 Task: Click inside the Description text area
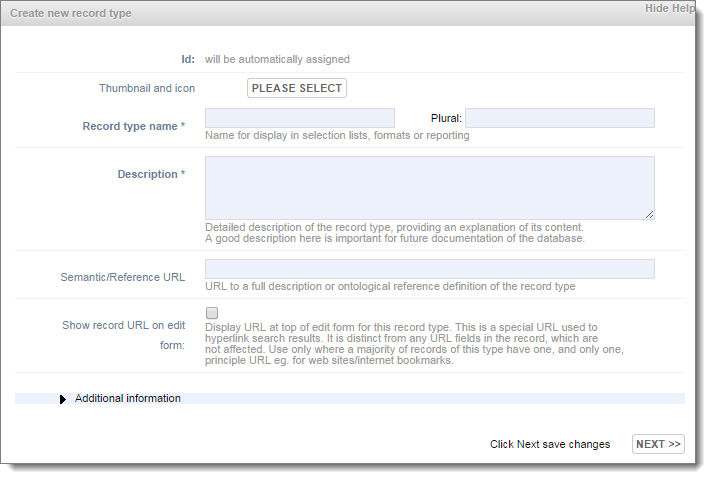429,188
